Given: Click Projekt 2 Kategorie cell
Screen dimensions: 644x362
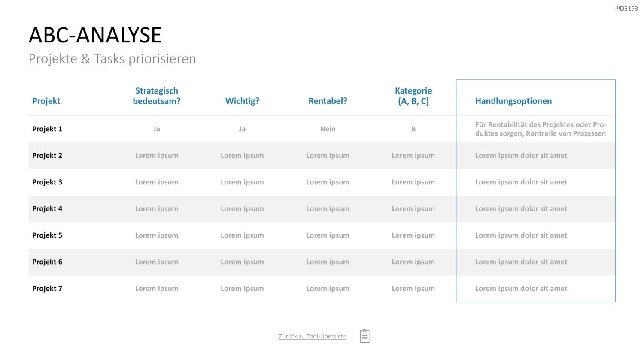Looking at the screenshot, I should click(x=413, y=155).
